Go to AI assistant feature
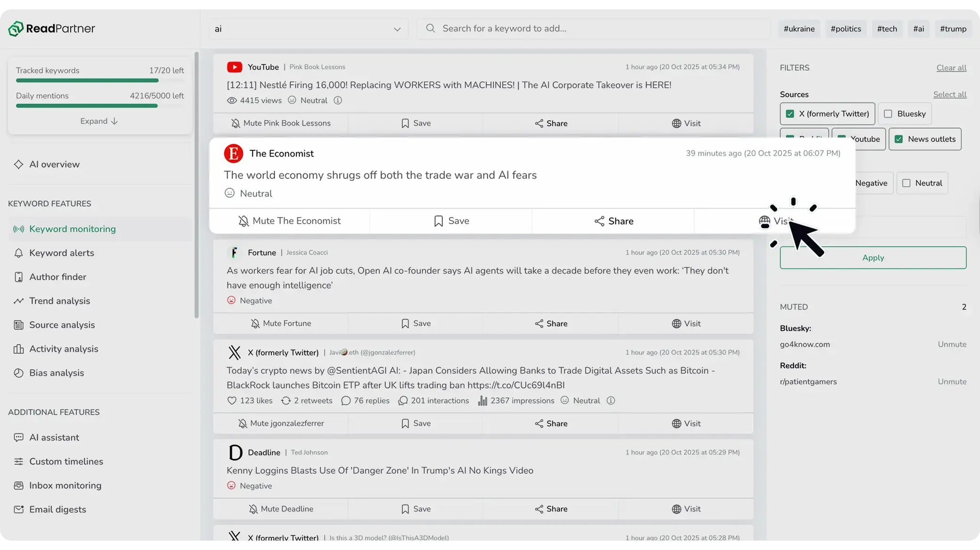Screen dimensions: 980x550 coord(54,437)
